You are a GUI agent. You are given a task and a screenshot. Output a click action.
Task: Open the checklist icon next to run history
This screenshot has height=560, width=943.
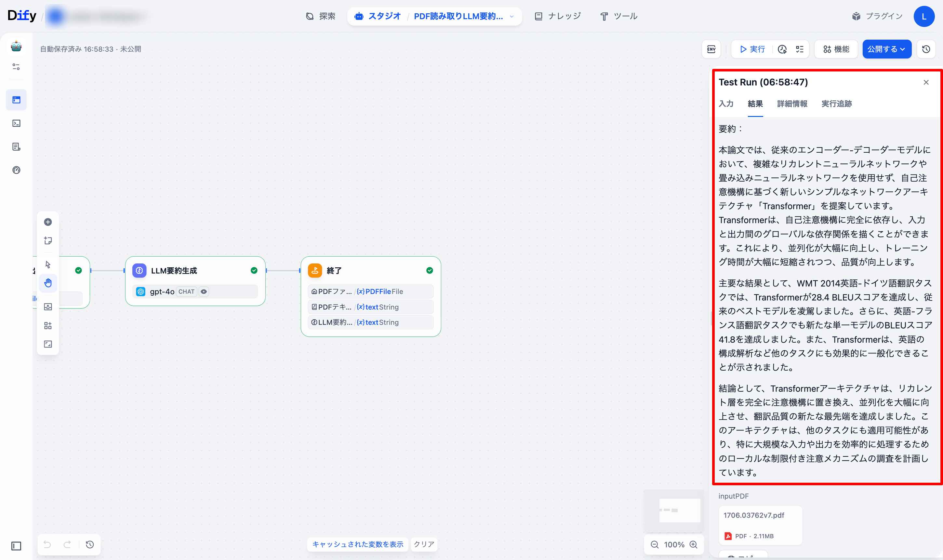[800, 49]
